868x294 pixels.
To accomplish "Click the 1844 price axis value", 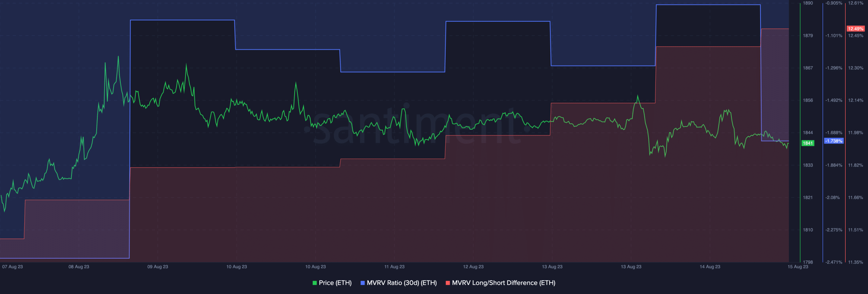I will pyautogui.click(x=808, y=133).
